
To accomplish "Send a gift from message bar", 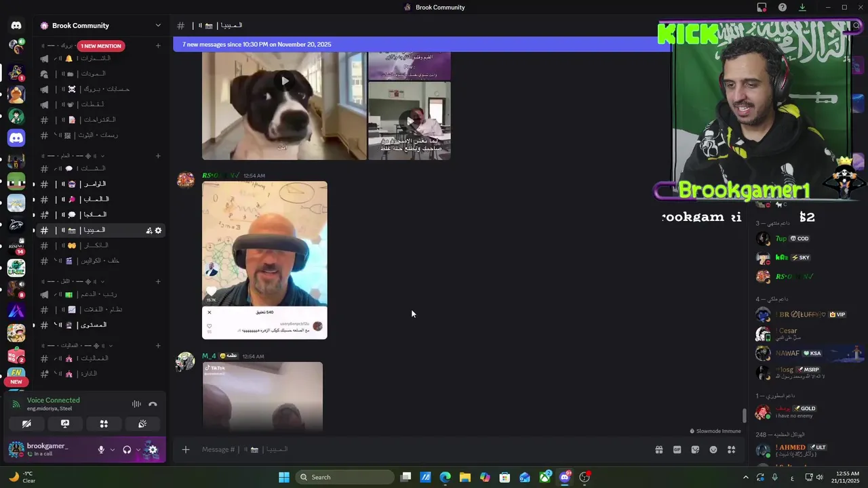I will point(658,449).
